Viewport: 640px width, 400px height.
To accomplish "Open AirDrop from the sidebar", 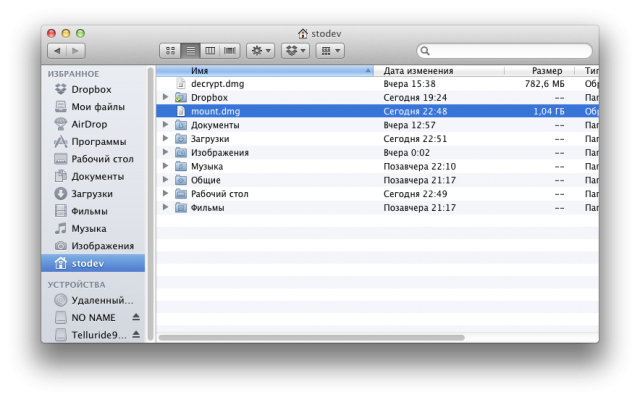I will point(88,124).
